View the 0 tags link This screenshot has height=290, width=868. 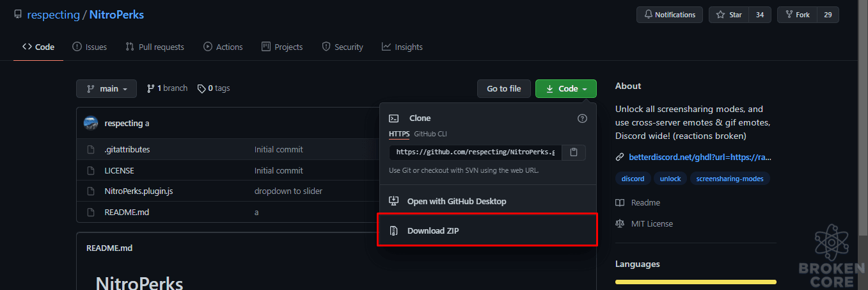(x=214, y=88)
